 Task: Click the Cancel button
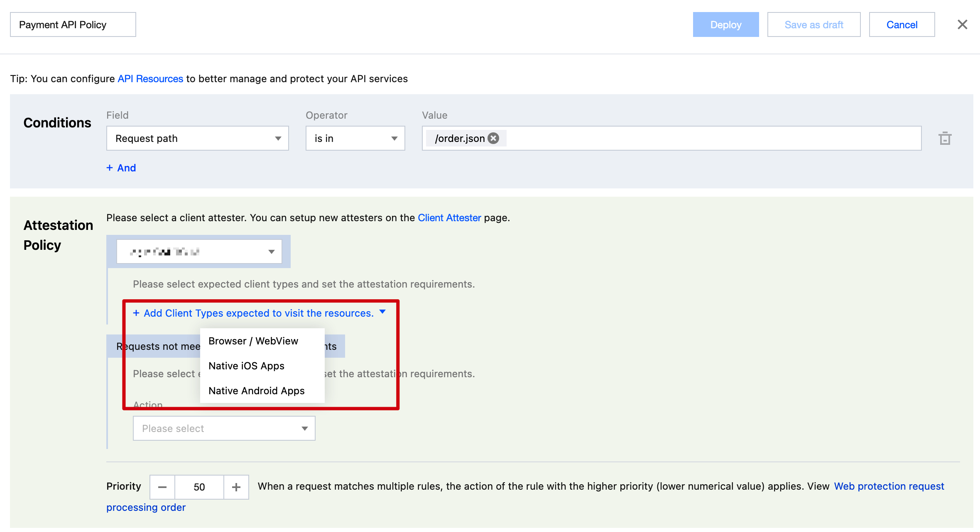coord(902,24)
